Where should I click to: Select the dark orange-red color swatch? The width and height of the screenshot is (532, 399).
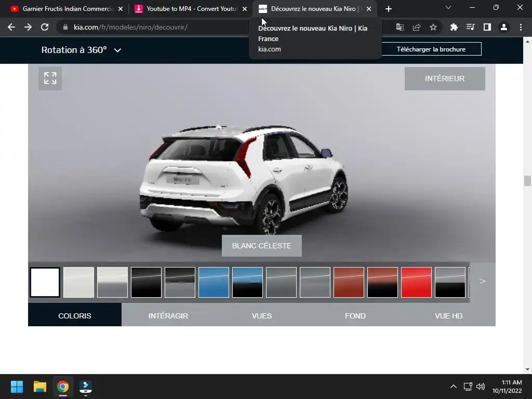click(349, 282)
